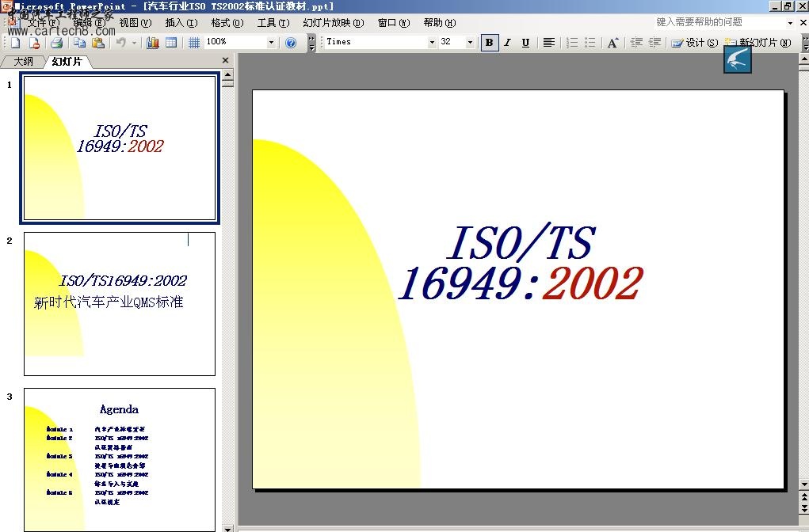Insert a chart using the chart icon
Screen dimensions: 809x532
(153, 43)
